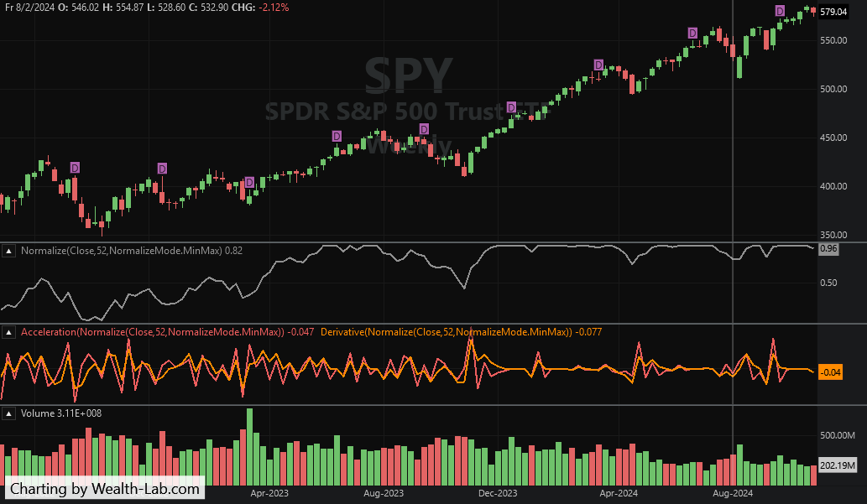Click the orange -0.04 value badge

click(x=830, y=372)
